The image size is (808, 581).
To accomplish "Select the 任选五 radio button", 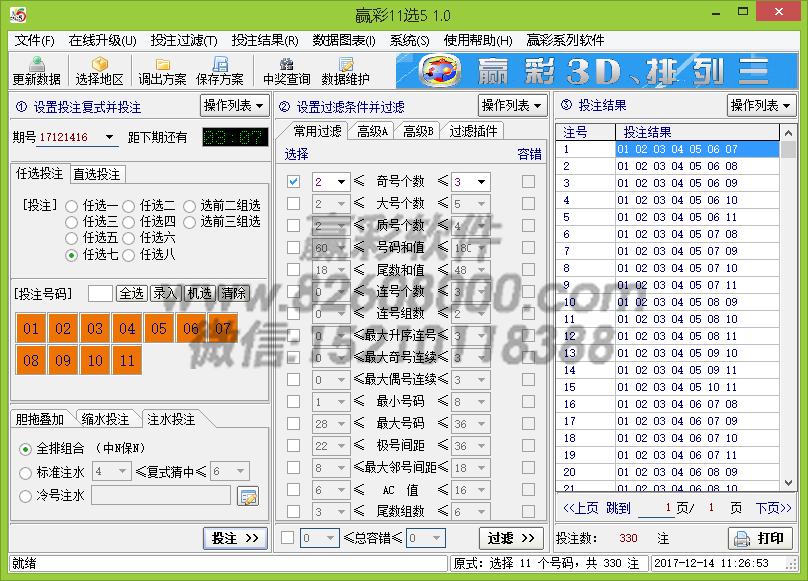I will click(72, 239).
